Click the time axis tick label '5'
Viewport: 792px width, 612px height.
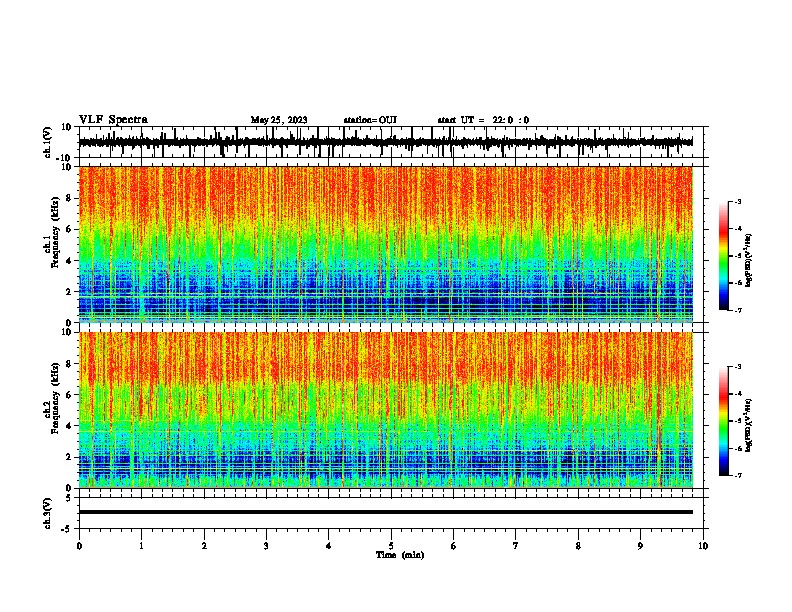point(391,546)
